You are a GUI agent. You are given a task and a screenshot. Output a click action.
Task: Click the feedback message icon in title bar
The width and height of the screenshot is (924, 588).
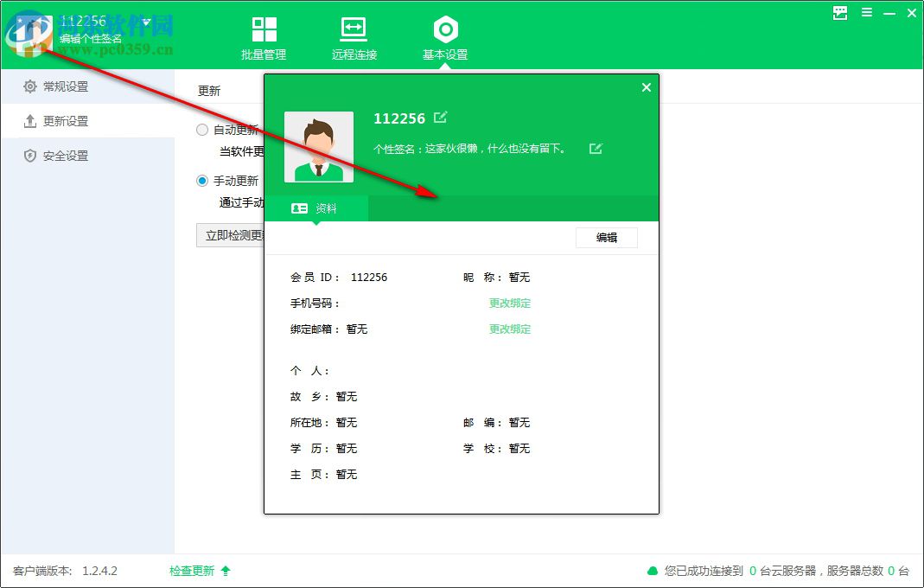pyautogui.click(x=838, y=13)
